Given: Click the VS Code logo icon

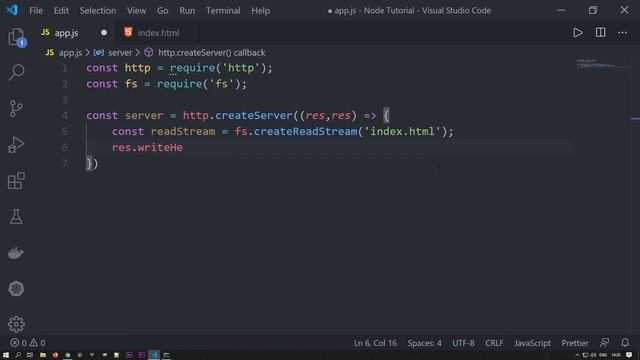Looking at the screenshot, I should [12, 10].
